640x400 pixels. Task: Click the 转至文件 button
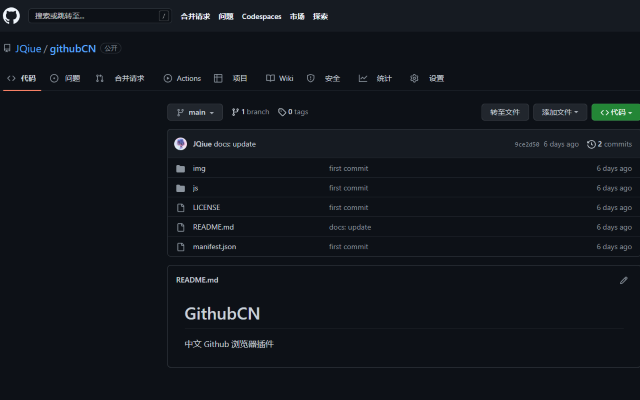pos(505,112)
